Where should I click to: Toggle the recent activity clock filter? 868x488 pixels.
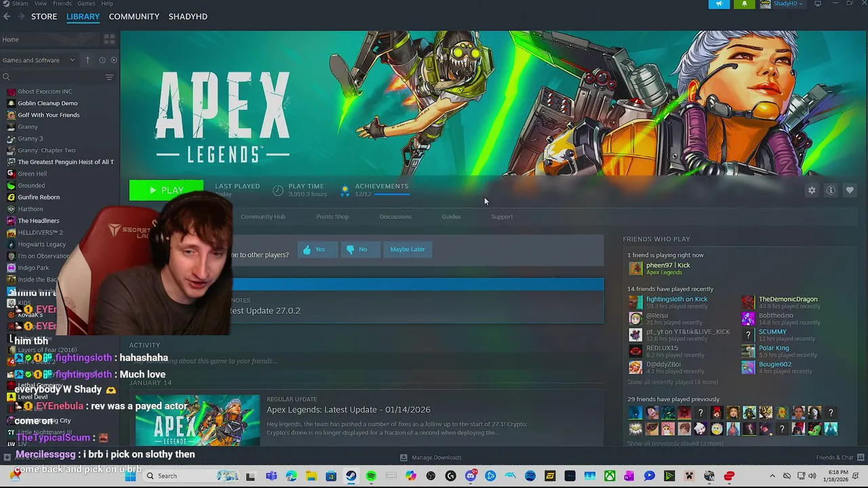[x=102, y=60]
